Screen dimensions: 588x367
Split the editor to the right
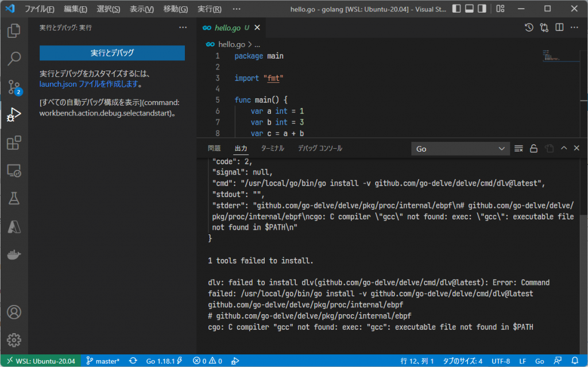tap(559, 28)
